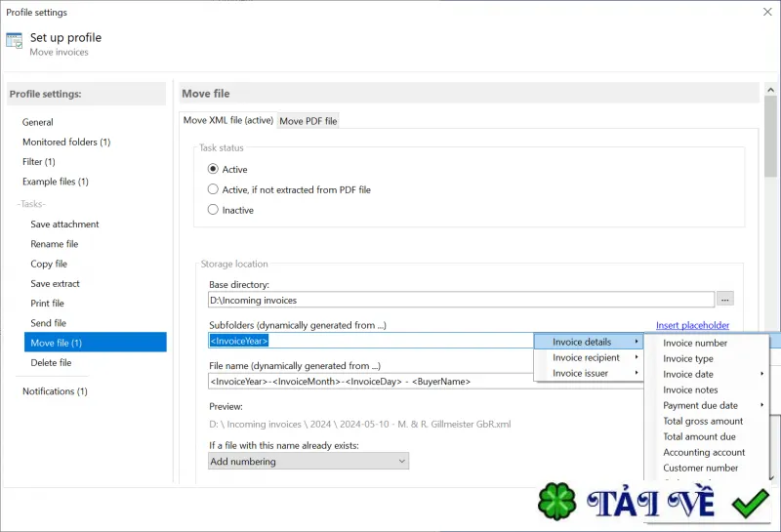Image resolution: width=781 pixels, height=532 pixels.
Task: Select Rename file task
Action: [x=55, y=244]
